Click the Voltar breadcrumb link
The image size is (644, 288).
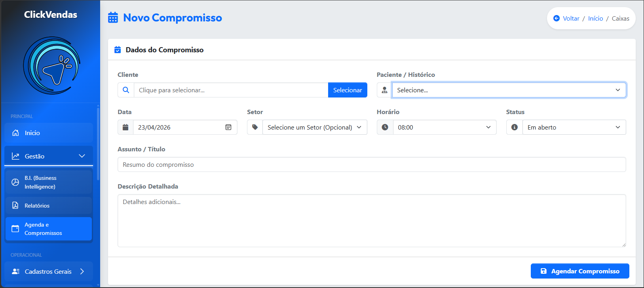[571, 18]
